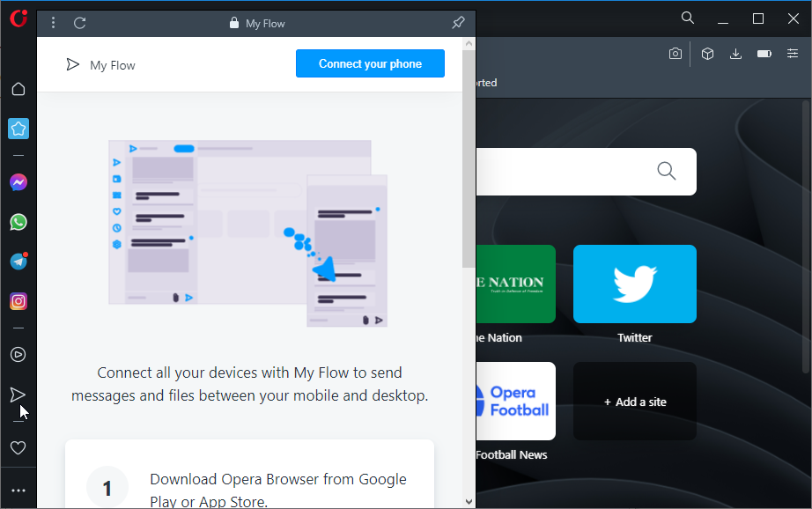Image resolution: width=812 pixels, height=509 pixels.
Task: Open the Opera main menu logo
Action: tap(18, 18)
